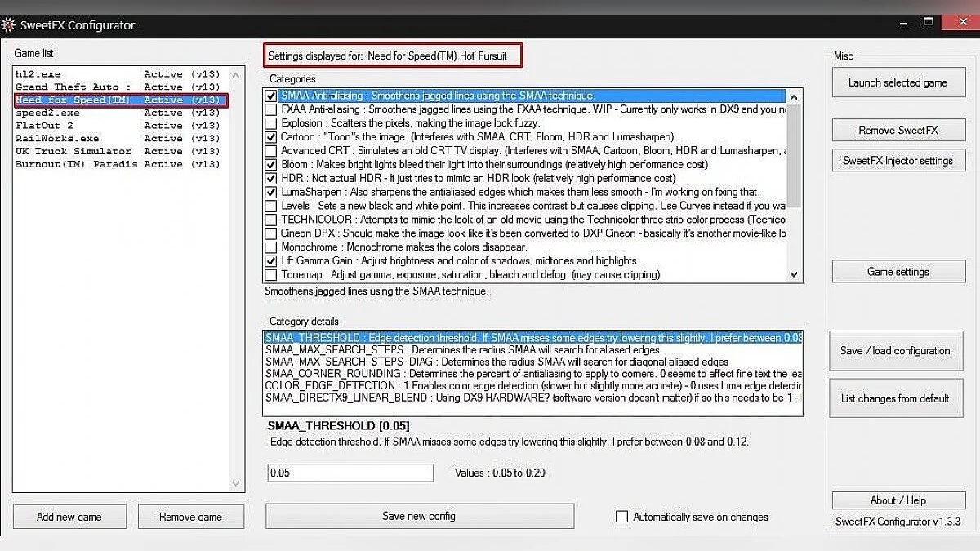Enable FXAA Anti-aliasing checkbox
This screenshot has height=551, width=980.
coord(271,109)
